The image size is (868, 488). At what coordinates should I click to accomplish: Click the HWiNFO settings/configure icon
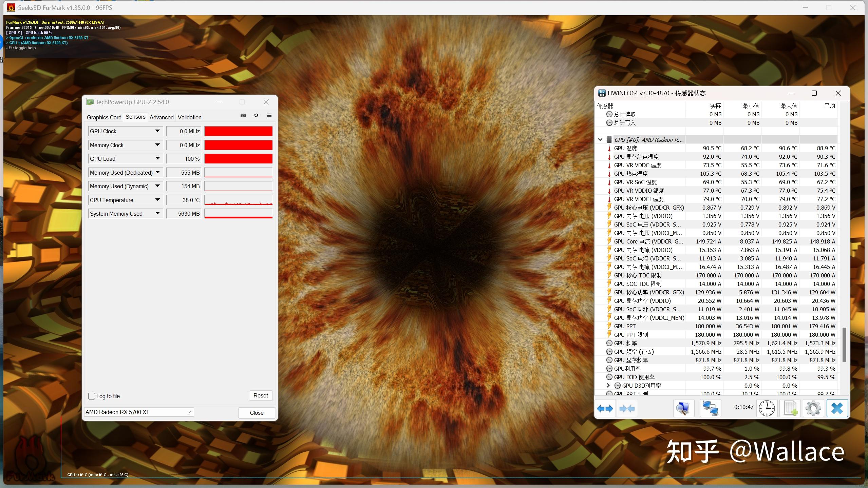812,408
